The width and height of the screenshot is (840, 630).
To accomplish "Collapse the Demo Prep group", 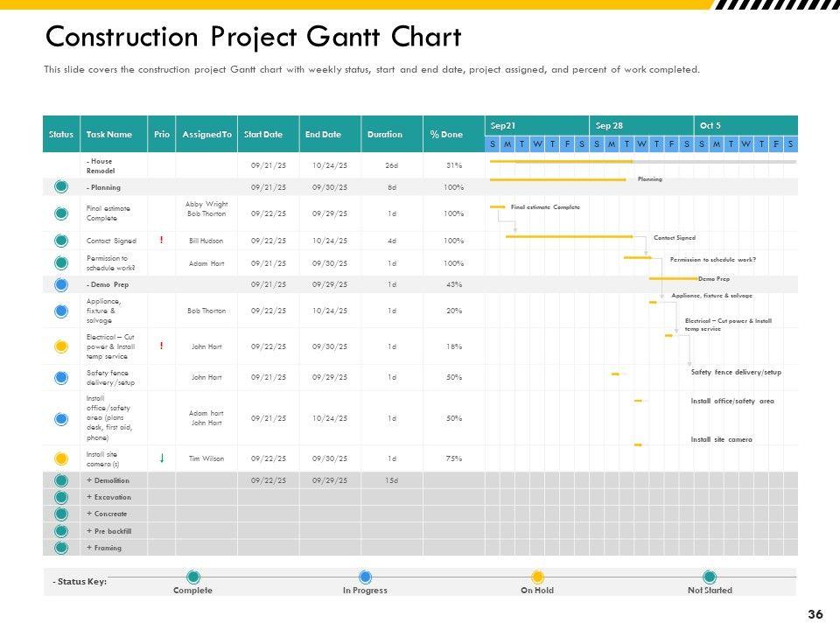I will point(88,284).
